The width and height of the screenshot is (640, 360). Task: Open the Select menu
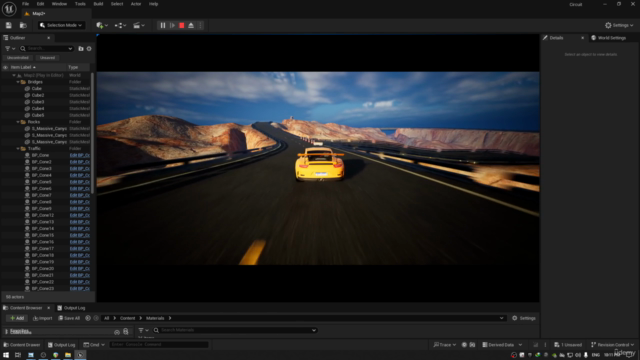click(x=117, y=4)
